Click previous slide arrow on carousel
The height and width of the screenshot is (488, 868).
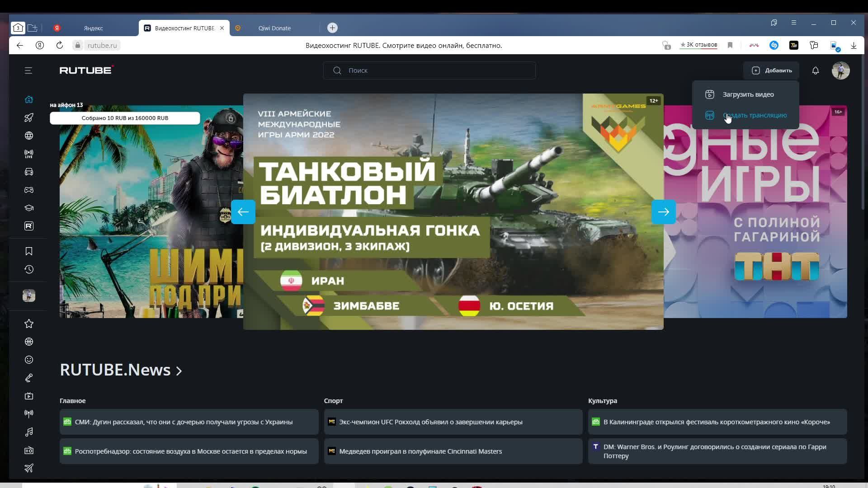[x=243, y=212]
